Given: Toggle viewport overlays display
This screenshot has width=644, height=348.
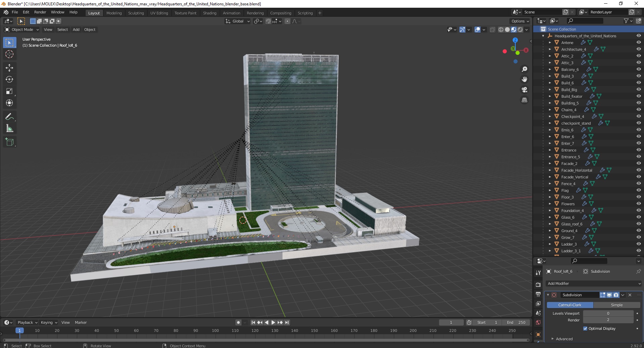Looking at the screenshot, I should click(477, 30).
